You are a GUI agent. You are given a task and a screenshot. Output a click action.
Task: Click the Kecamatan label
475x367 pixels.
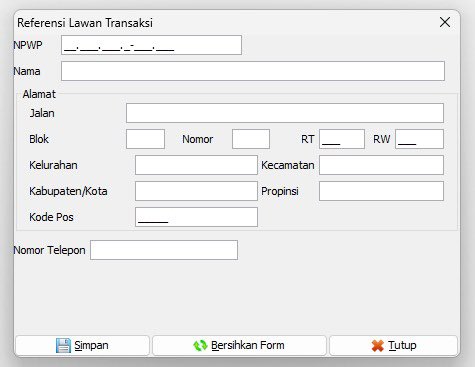click(x=288, y=165)
